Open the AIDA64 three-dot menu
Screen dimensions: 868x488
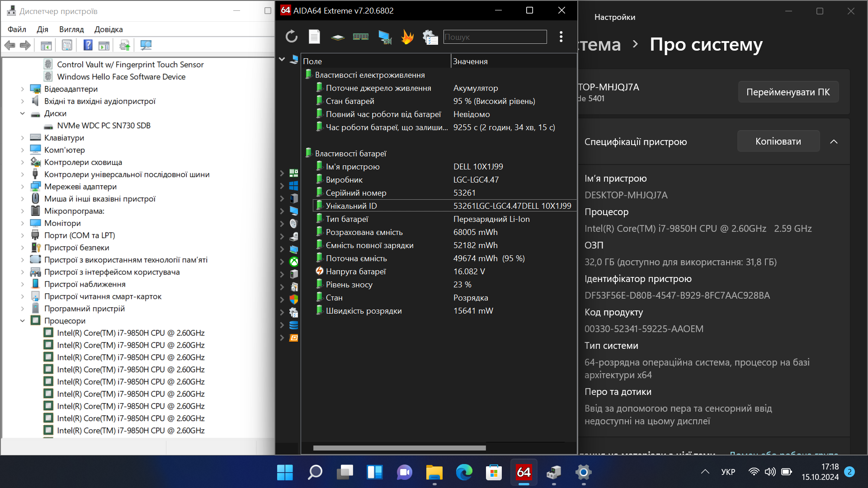tap(561, 37)
